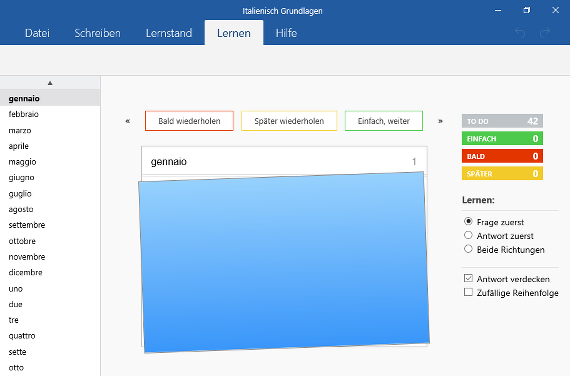570x376 pixels.
Task: Select settembre in the word list
Action: 50,225
